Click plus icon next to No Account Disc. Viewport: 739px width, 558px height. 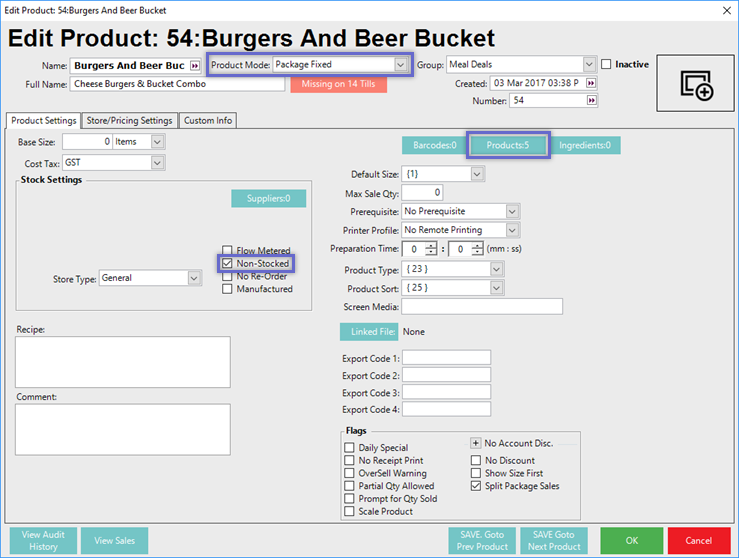[x=476, y=443]
